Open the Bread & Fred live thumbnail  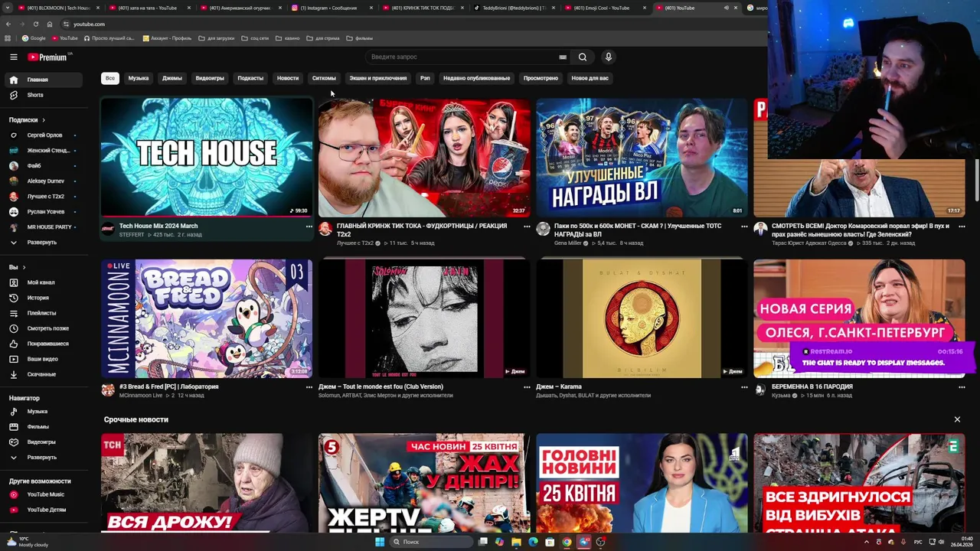[207, 318]
